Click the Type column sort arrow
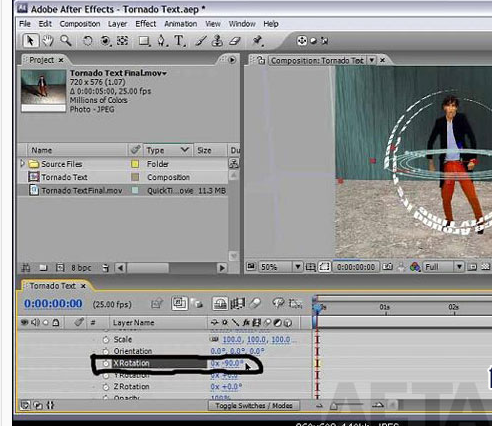 tap(185, 150)
